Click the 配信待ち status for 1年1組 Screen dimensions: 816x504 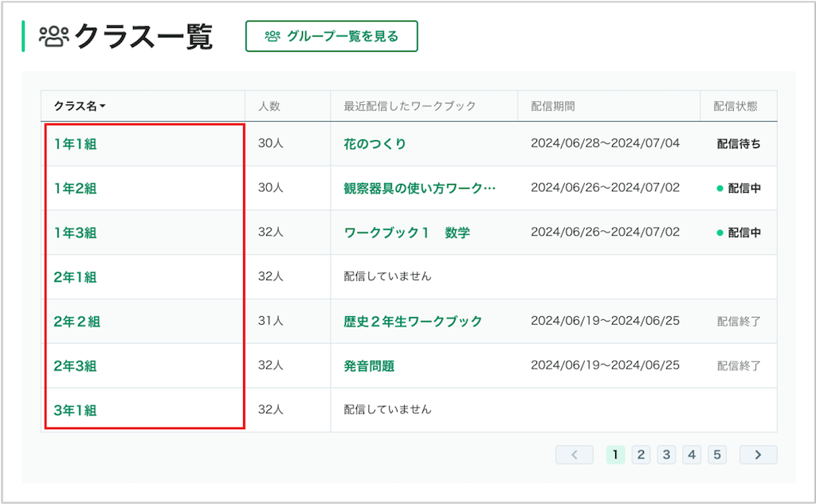tap(739, 144)
